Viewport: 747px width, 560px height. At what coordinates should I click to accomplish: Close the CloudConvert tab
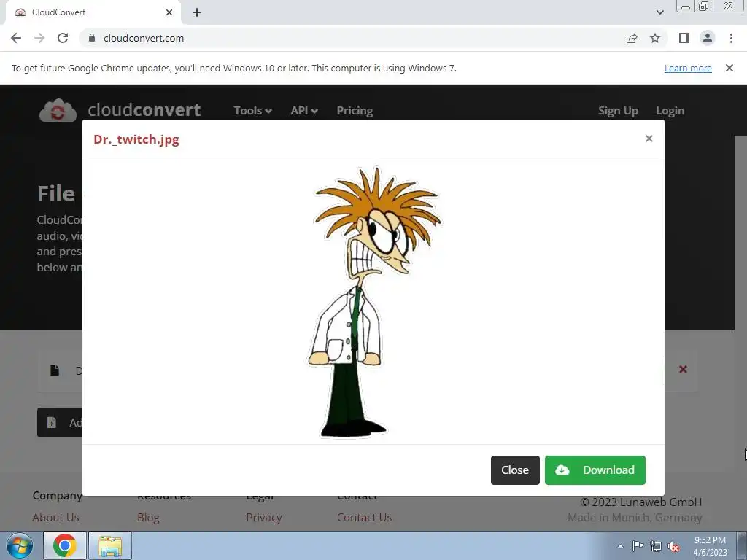[169, 12]
